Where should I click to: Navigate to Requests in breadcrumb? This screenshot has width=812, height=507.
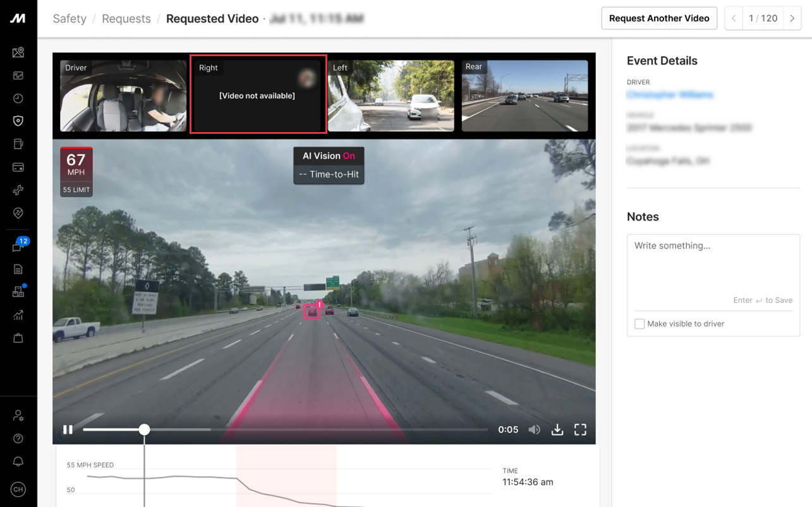coord(126,19)
